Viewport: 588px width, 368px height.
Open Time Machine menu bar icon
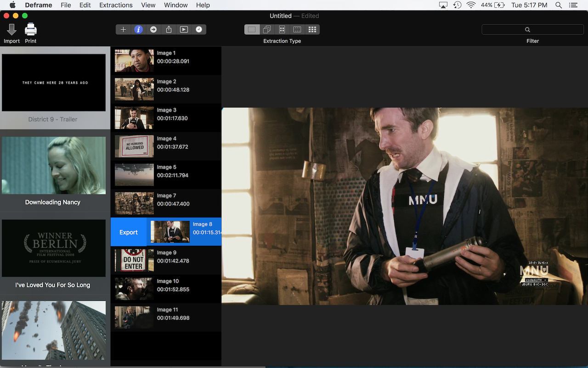(457, 5)
